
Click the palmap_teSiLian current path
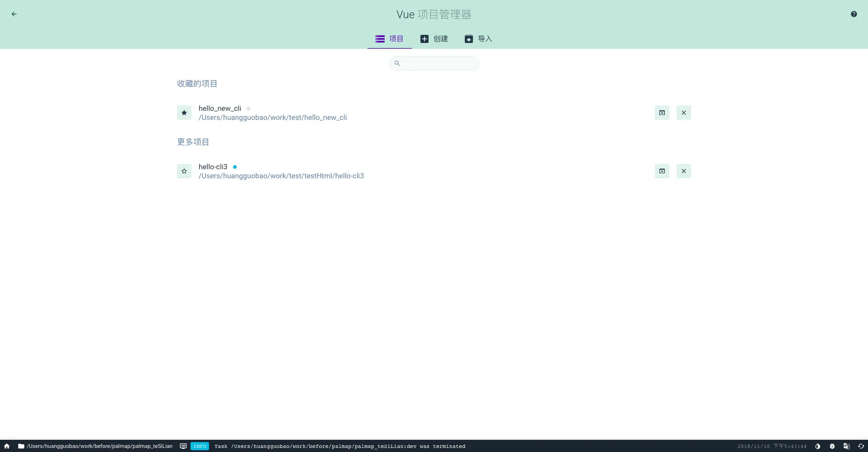coord(100,446)
